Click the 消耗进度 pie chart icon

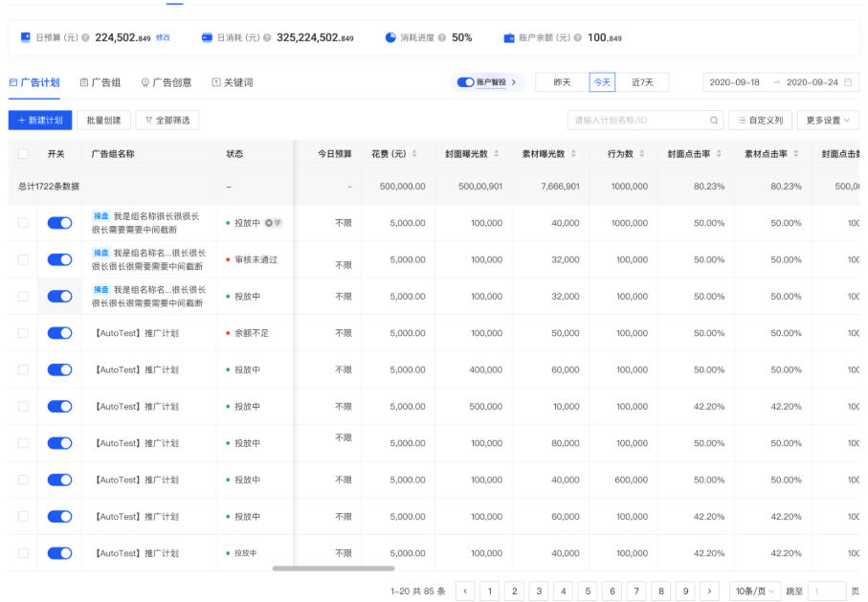click(x=390, y=37)
